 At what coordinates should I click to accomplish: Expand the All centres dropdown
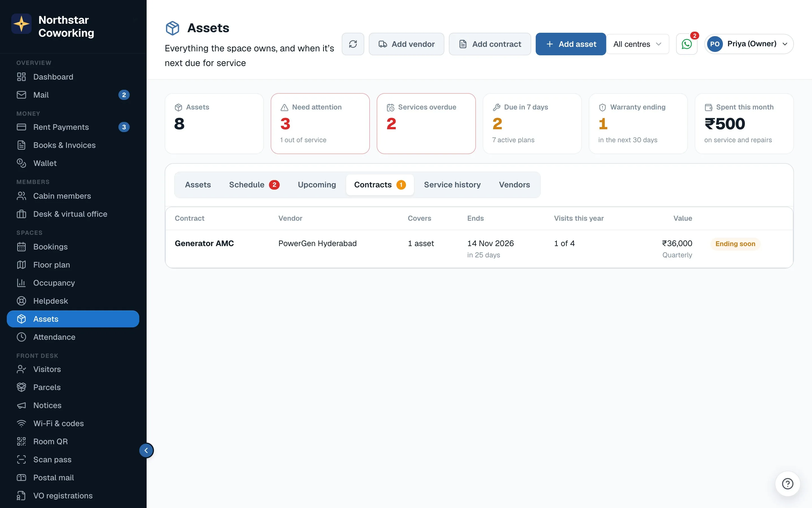pos(637,44)
